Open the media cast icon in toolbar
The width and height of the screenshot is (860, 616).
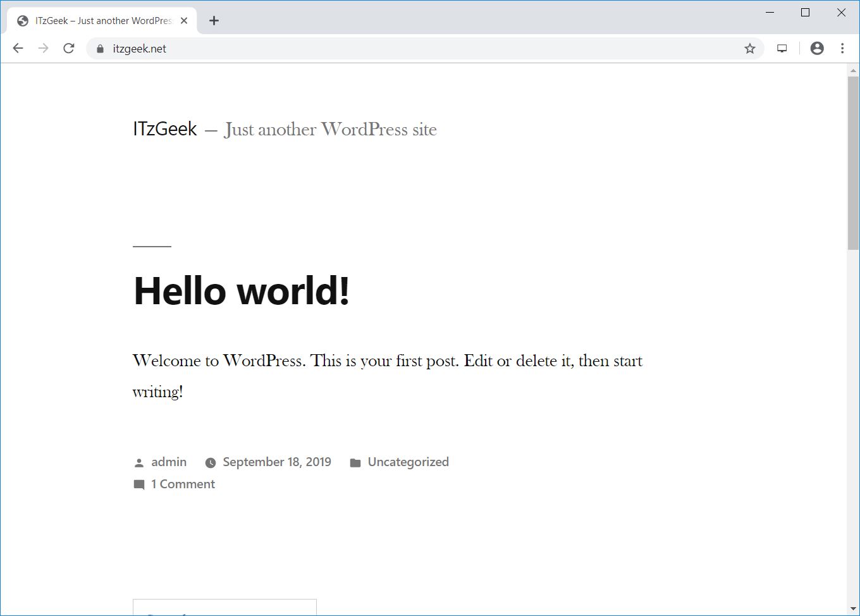pos(782,49)
